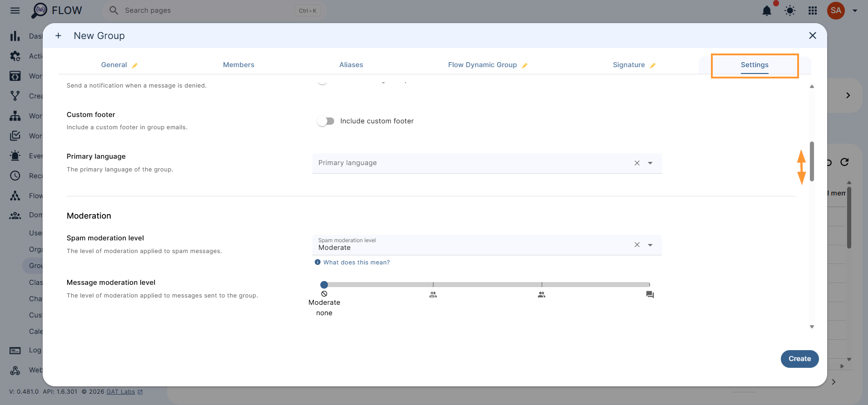The height and width of the screenshot is (405, 868).
Task: Click the SA user avatar
Action: pyautogui.click(x=836, y=10)
